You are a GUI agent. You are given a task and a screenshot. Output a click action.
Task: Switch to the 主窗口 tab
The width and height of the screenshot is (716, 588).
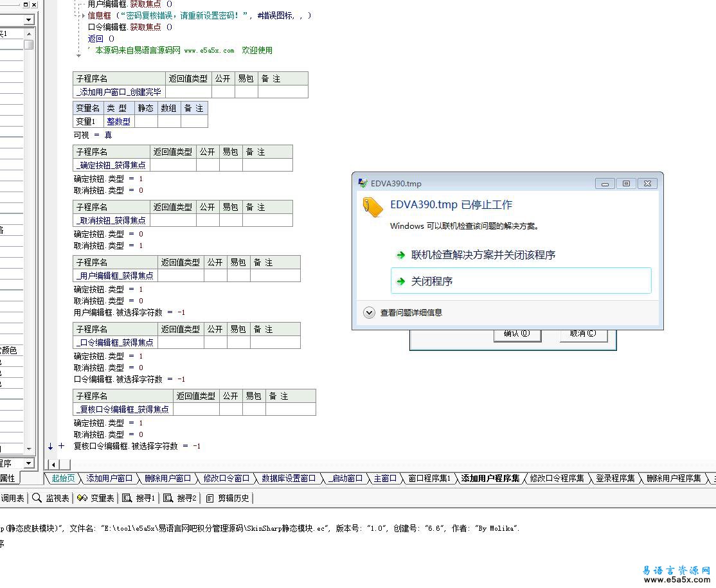click(x=385, y=478)
